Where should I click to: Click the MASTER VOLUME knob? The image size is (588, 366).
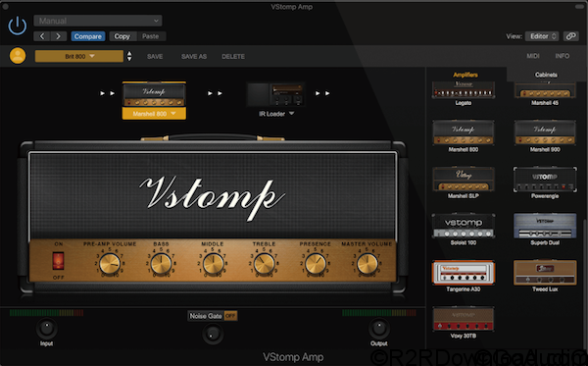[x=367, y=264]
